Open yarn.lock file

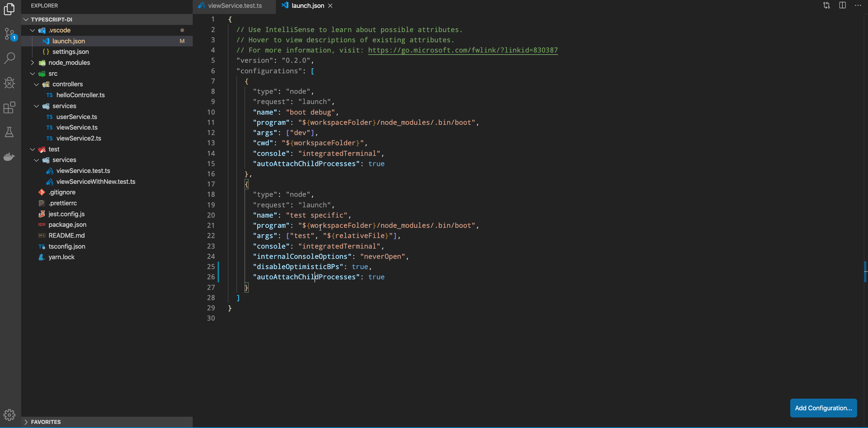(x=107, y=257)
